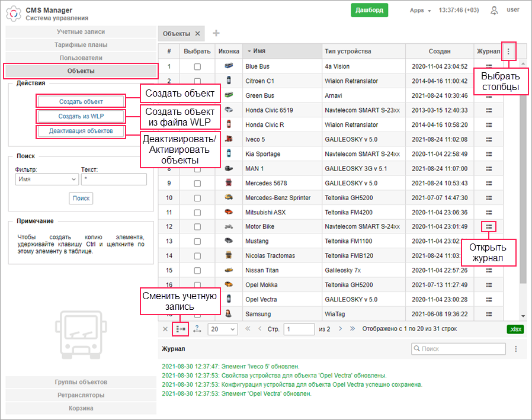Open the journal panel three-dot menu

click(516, 349)
